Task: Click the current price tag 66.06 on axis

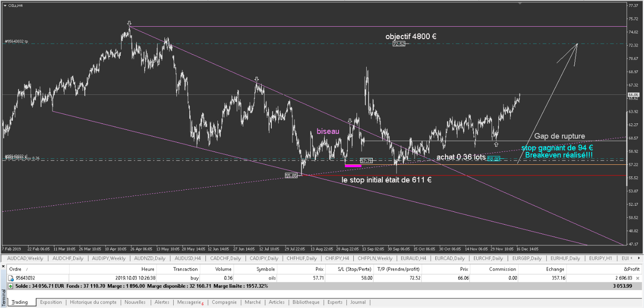Action: pyautogui.click(x=633, y=95)
